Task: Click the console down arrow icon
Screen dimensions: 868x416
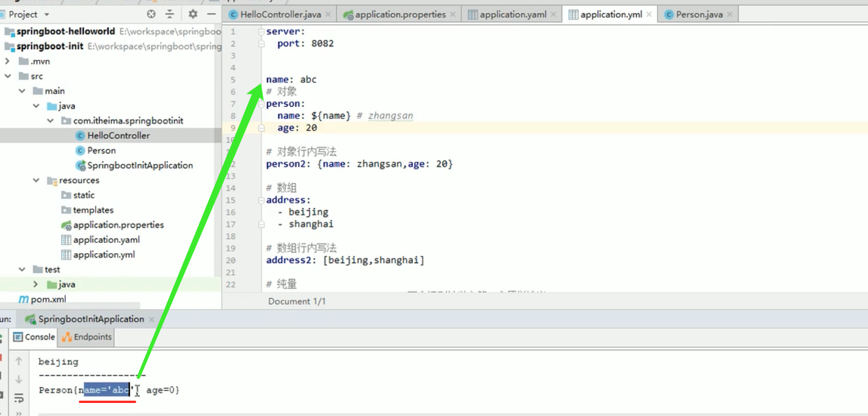Action: pyautogui.click(x=18, y=379)
